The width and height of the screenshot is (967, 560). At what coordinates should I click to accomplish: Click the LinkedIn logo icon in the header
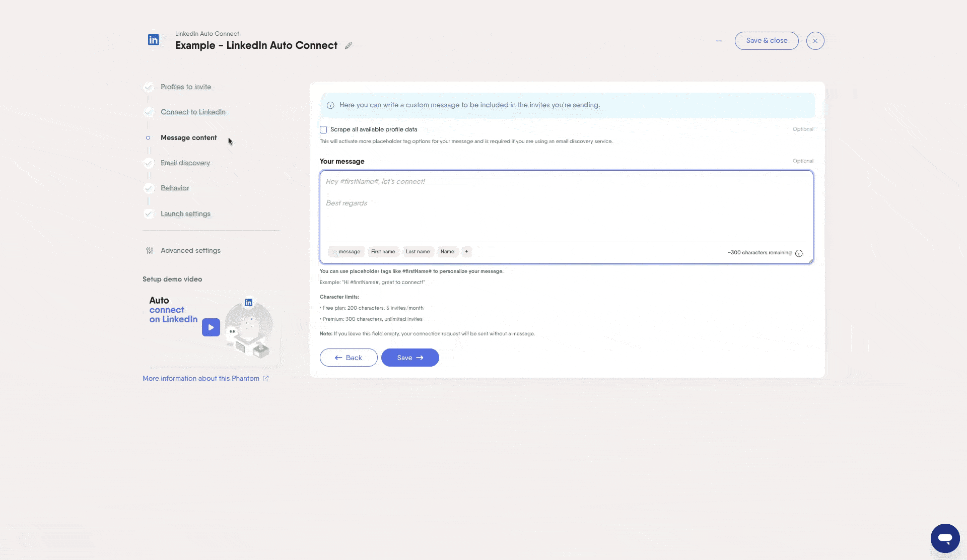click(x=154, y=40)
